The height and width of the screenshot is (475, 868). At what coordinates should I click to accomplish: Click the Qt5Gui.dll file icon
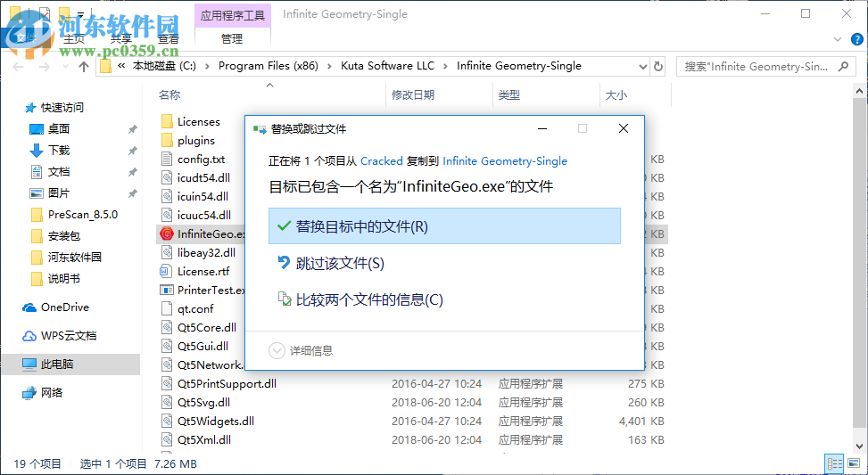167,346
